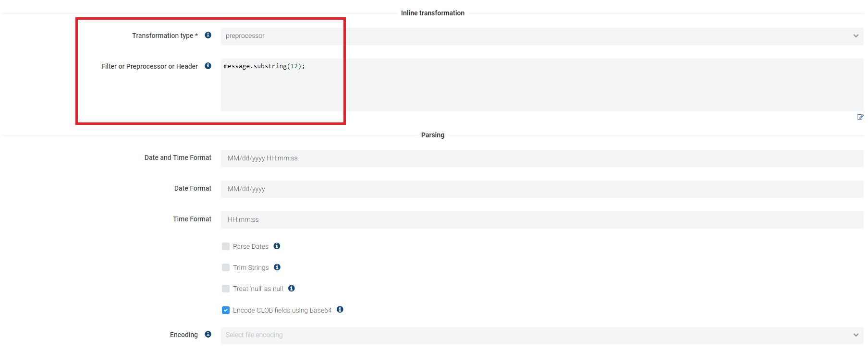This screenshot has width=868, height=351.
Task: Click the info icon beside Transformation type
Action: pos(208,35)
